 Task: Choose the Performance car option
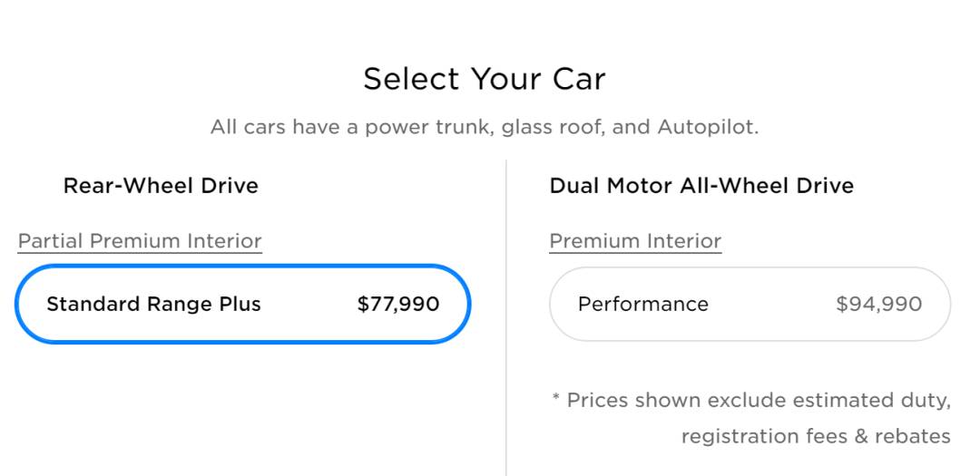coord(750,305)
